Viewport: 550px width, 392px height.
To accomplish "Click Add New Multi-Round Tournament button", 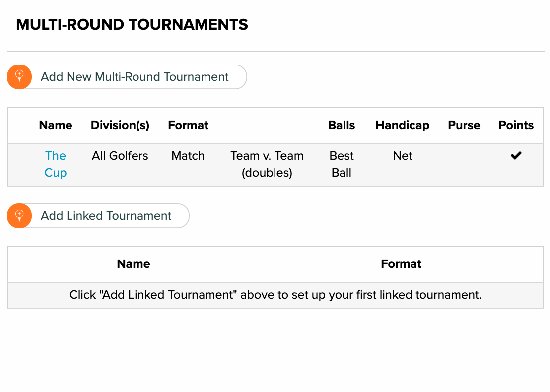I will coord(127,77).
